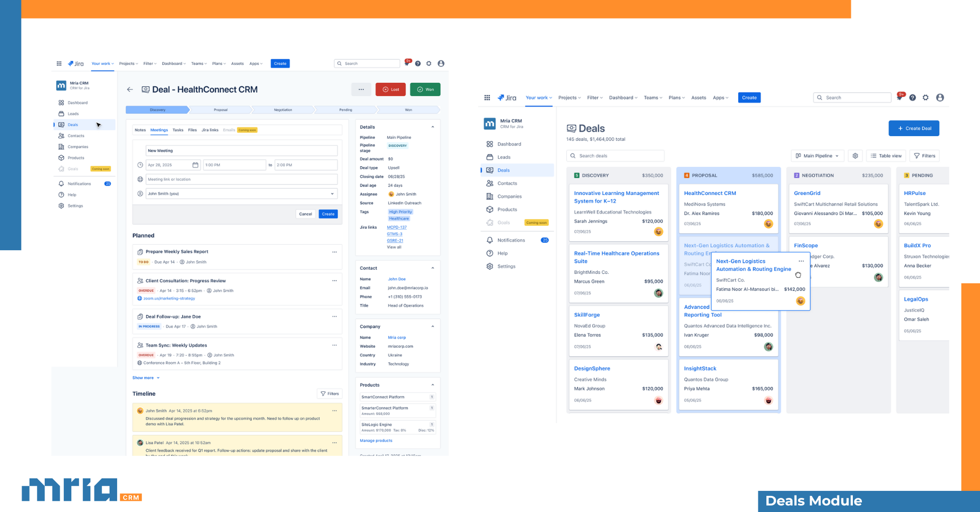Select the Proposal pipeline stage
Image resolution: width=980 pixels, height=512 pixels.
tap(221, 110)
